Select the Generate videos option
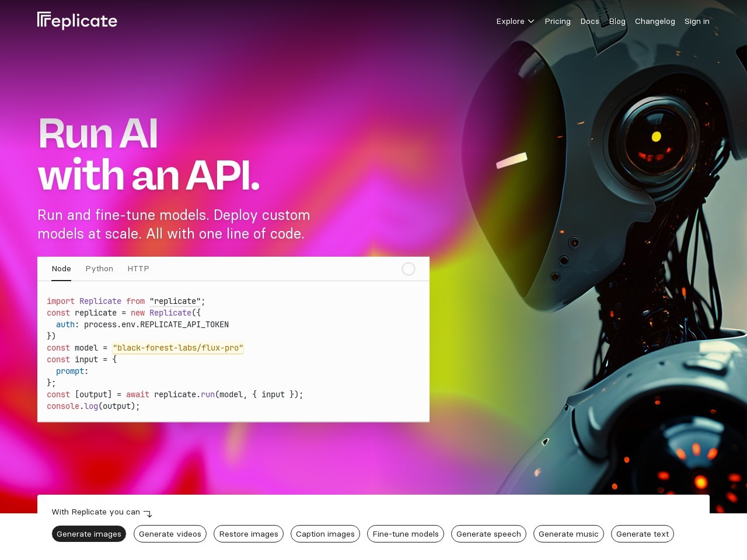The image size is (747, 560). point(170,534)
